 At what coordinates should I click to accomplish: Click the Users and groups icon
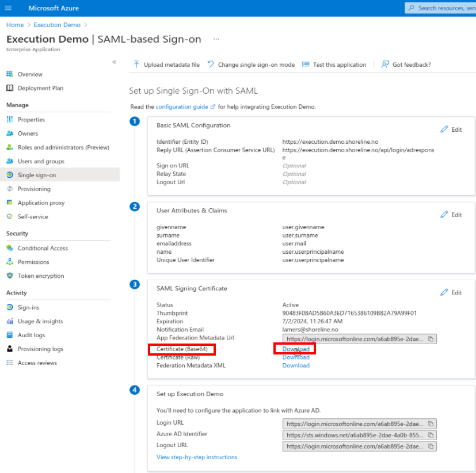(x=10, y=161)
